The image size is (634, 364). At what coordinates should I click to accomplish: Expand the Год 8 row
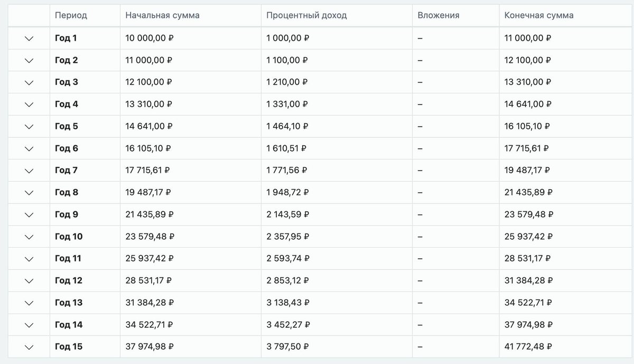29,193
